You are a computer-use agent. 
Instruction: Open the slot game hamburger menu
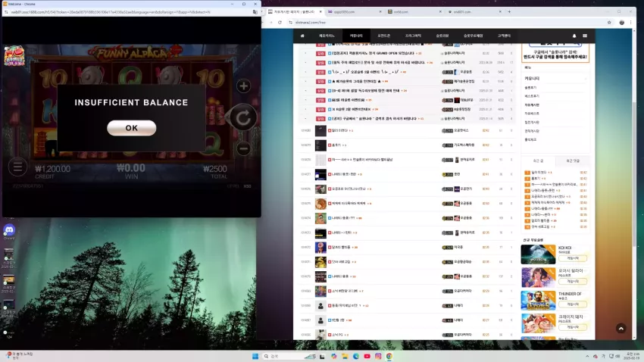17,167
